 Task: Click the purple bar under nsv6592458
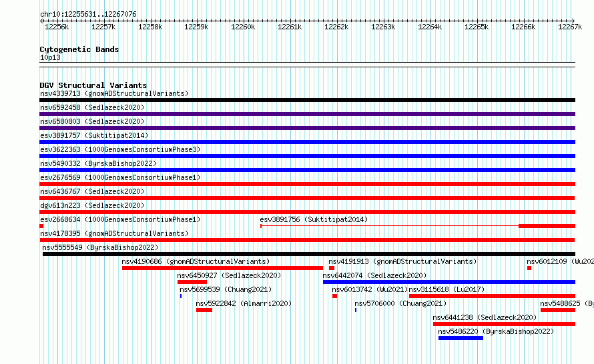pos(307,114)
